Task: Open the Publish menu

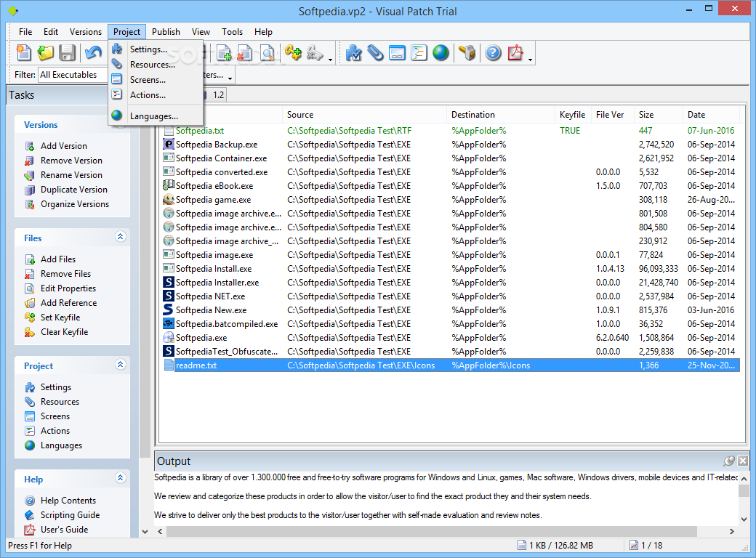Action: pyautogui.click(x=166, y=32)
